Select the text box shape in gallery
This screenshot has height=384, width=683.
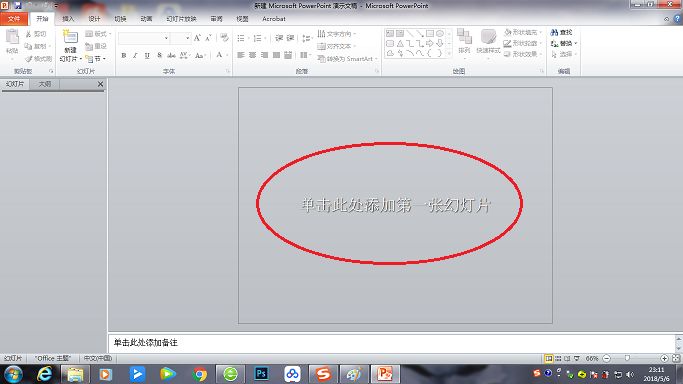[x=390, y=34]
